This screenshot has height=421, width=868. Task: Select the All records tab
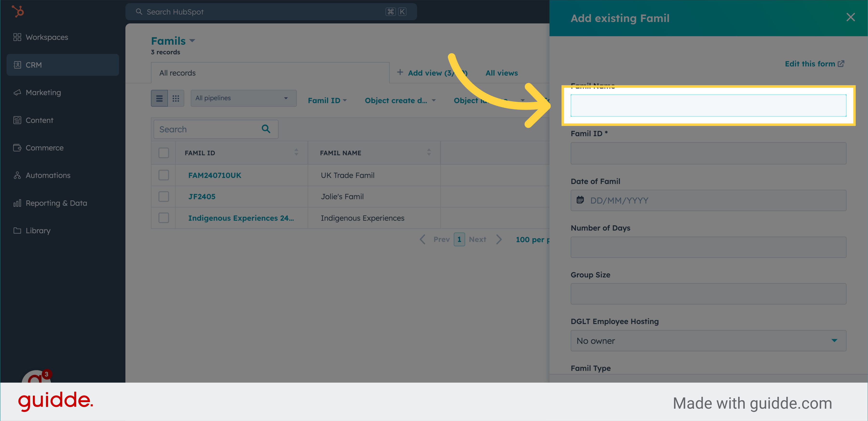tap(178, 73)
